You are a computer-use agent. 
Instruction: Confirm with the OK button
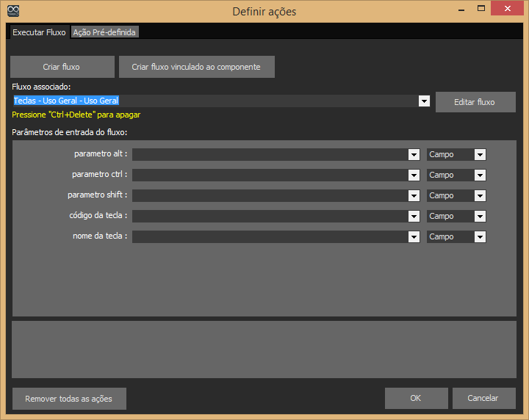coord(416,398)
